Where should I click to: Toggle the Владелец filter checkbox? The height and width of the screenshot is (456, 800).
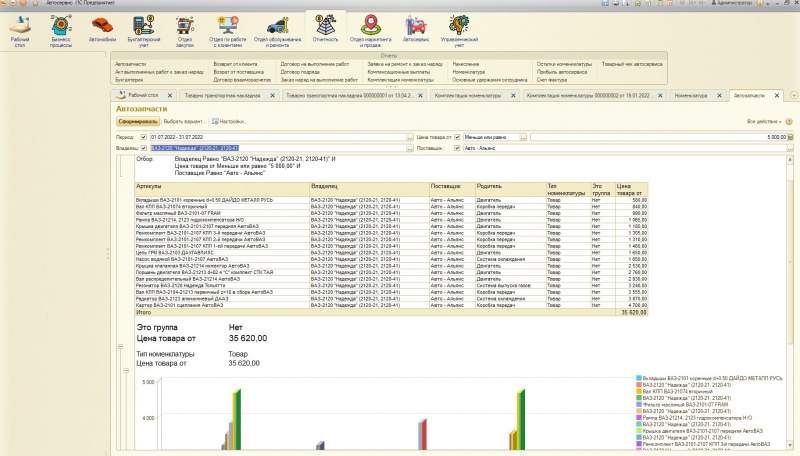tap(143, 148)
